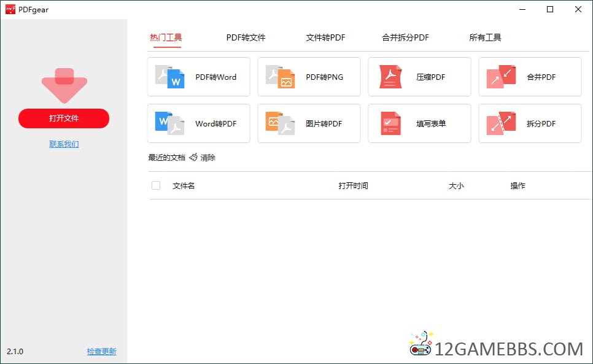This screenshot has width=593, height=364.
Task: Toggle the select-all checkbox beside 文件名
Action: click(x=156, y=185)
